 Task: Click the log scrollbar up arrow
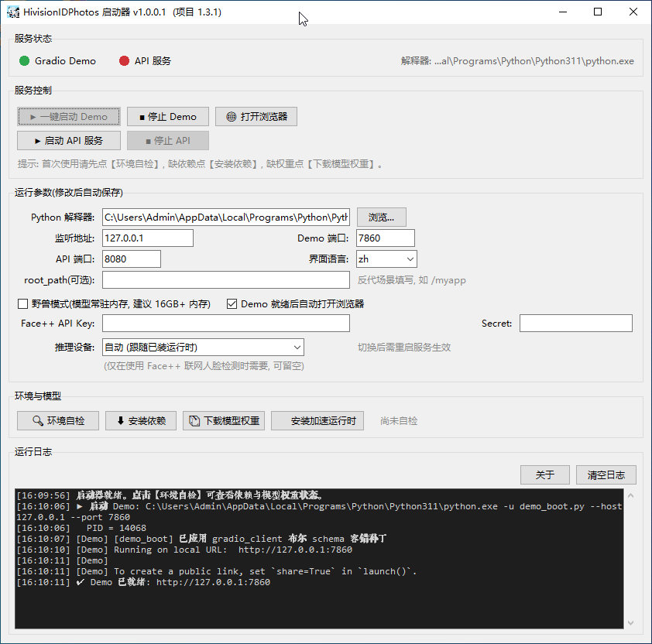coord(630,495)
